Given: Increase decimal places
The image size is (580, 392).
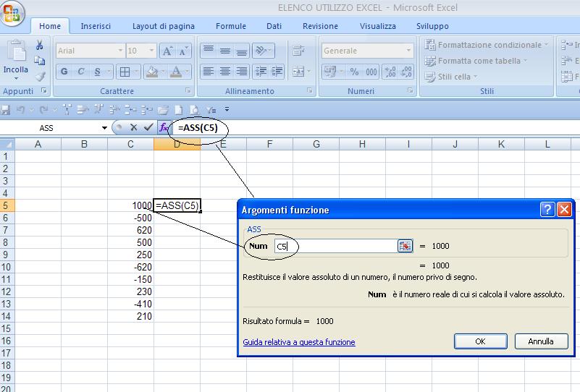Looking at the screenshot, I should pyautogui.click(x=390, y=72).
